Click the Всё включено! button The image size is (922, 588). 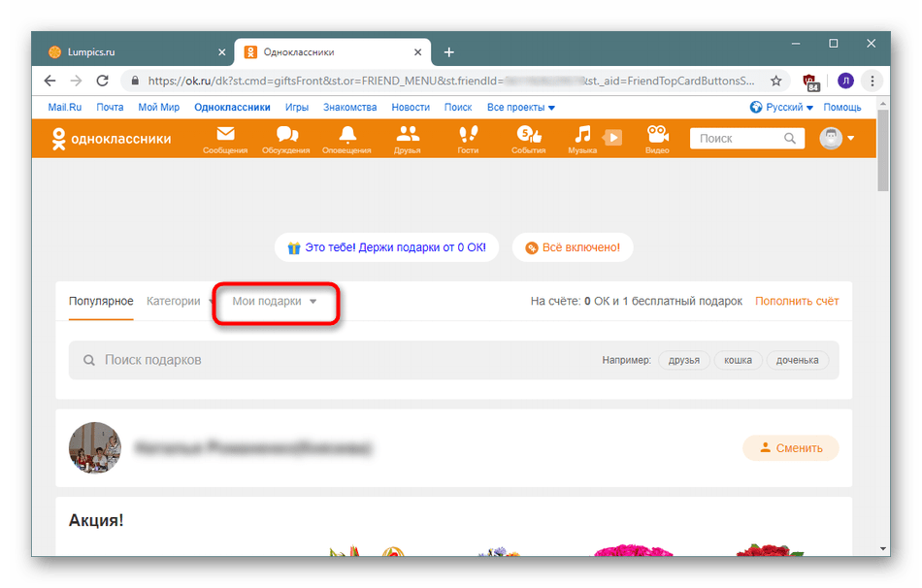[573, 247]
